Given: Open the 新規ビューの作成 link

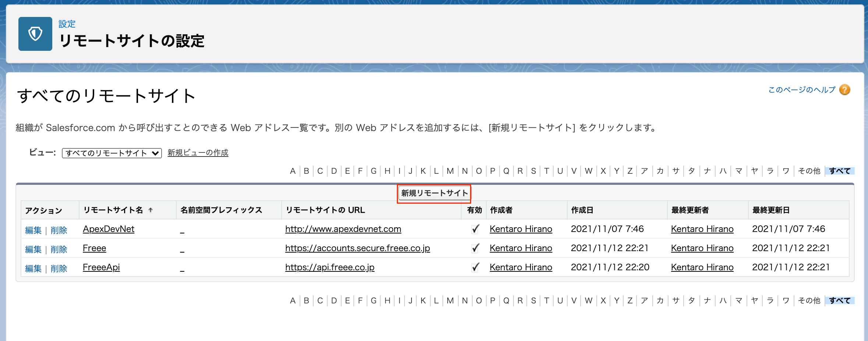Looking at the screenshot, I should click(198, 152).
